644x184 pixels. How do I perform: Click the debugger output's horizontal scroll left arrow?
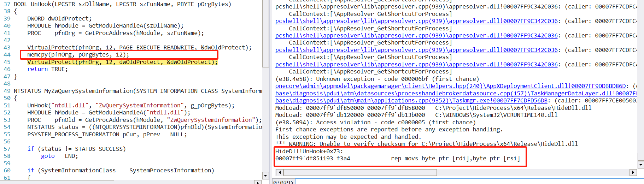tap(280, 172)
